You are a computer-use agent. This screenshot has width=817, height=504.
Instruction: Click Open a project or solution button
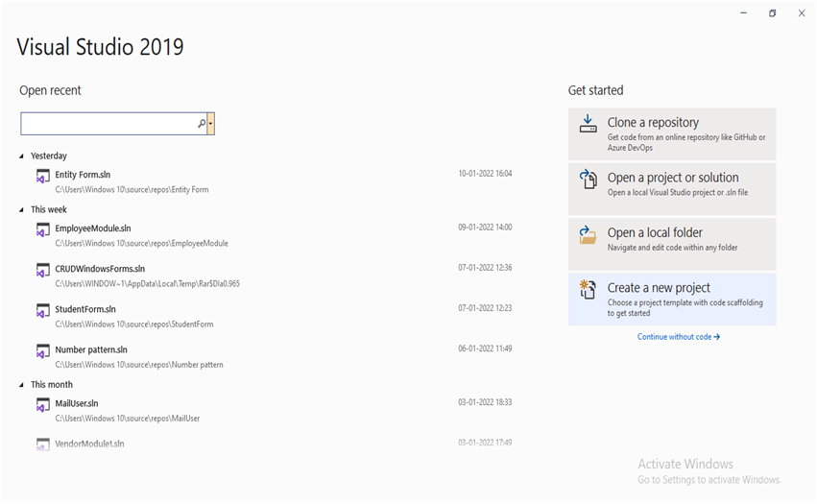(x=672, y=189)
